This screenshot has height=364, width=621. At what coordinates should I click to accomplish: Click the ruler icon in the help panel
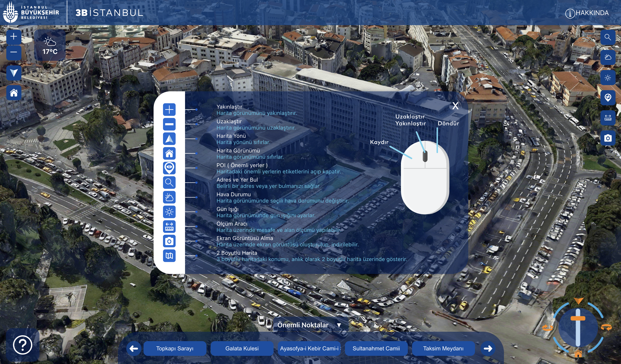(169, 226)
